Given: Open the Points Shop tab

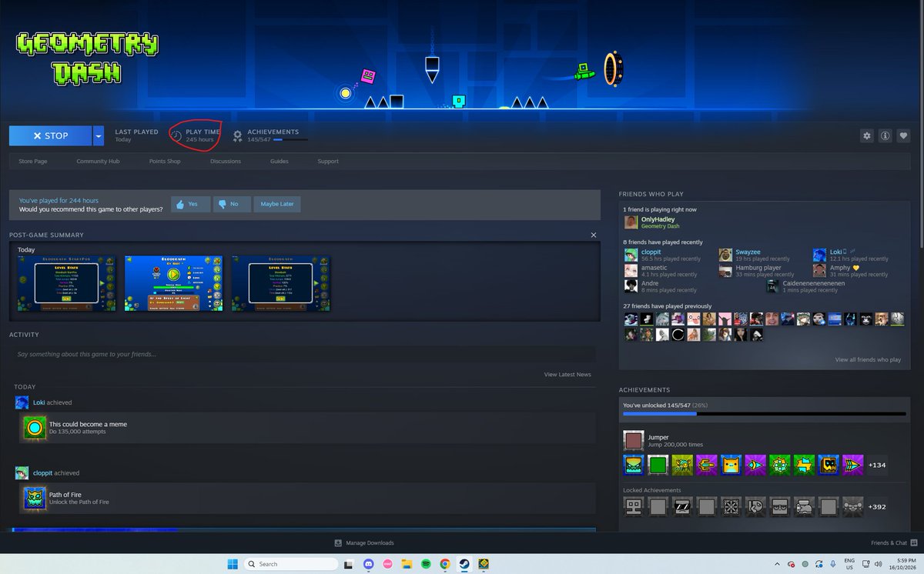Looking at the screenshot, I should point(165,162).
